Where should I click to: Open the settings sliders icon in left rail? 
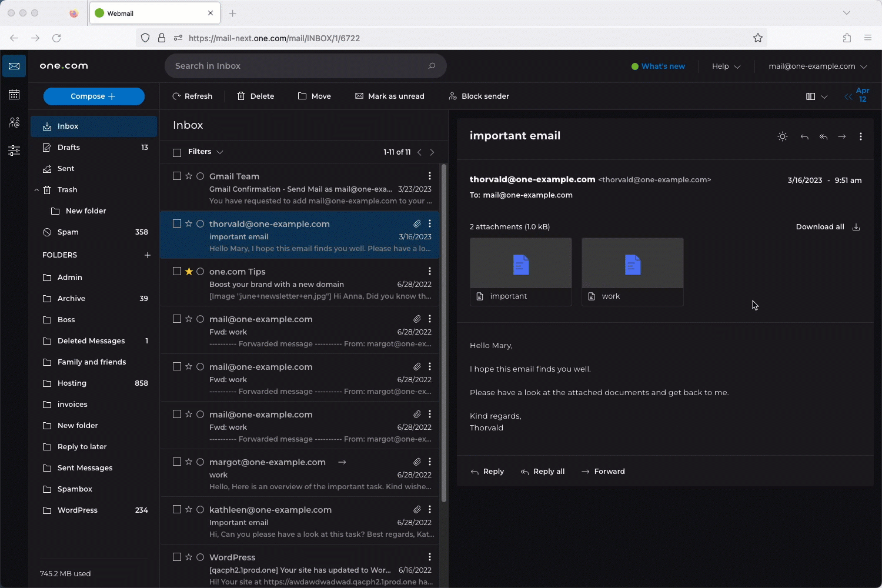14,151
